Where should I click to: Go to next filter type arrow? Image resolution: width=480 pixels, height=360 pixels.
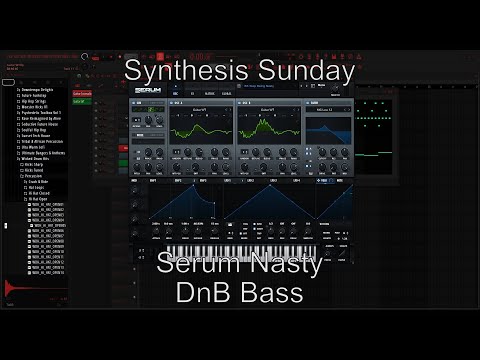coord(349,110)
